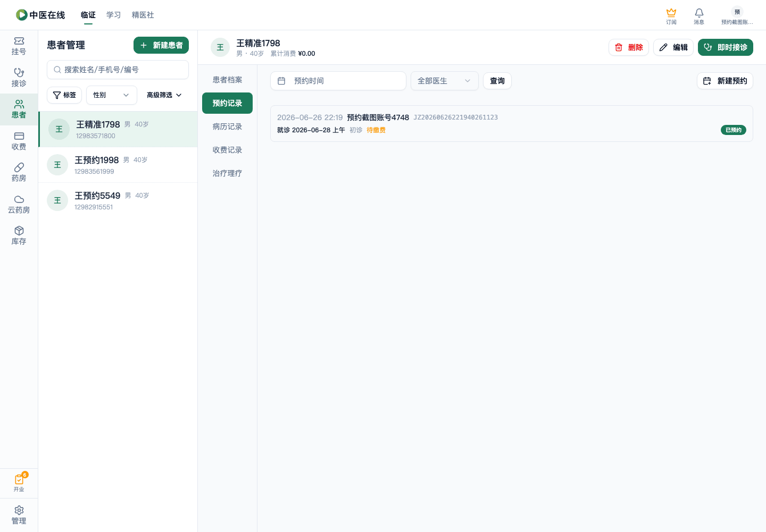This screenshot has height=532, width=766.
Task: Open the 治疗理疗 tab
Action: (x=227, y=173)
